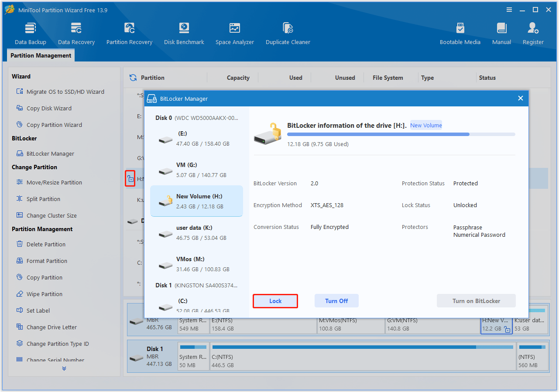
Task: Open the Manual
Action: (x=501, y=34)
